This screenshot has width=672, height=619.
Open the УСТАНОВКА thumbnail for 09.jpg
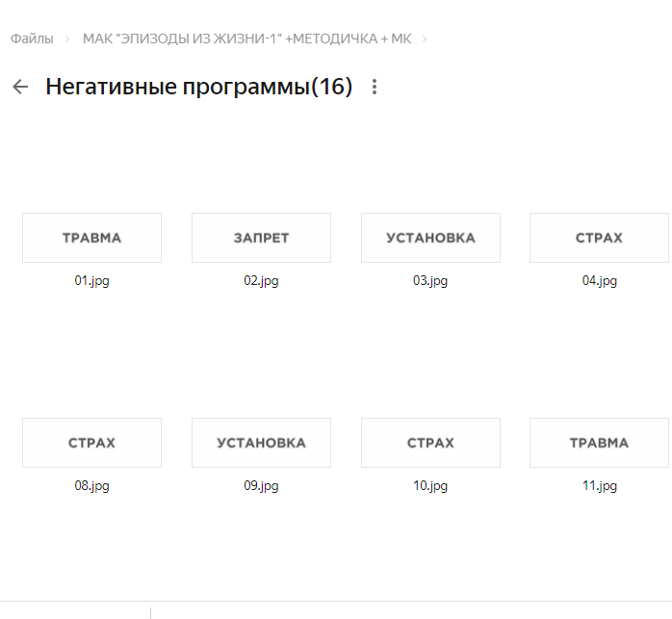click(x=261, y=443)
